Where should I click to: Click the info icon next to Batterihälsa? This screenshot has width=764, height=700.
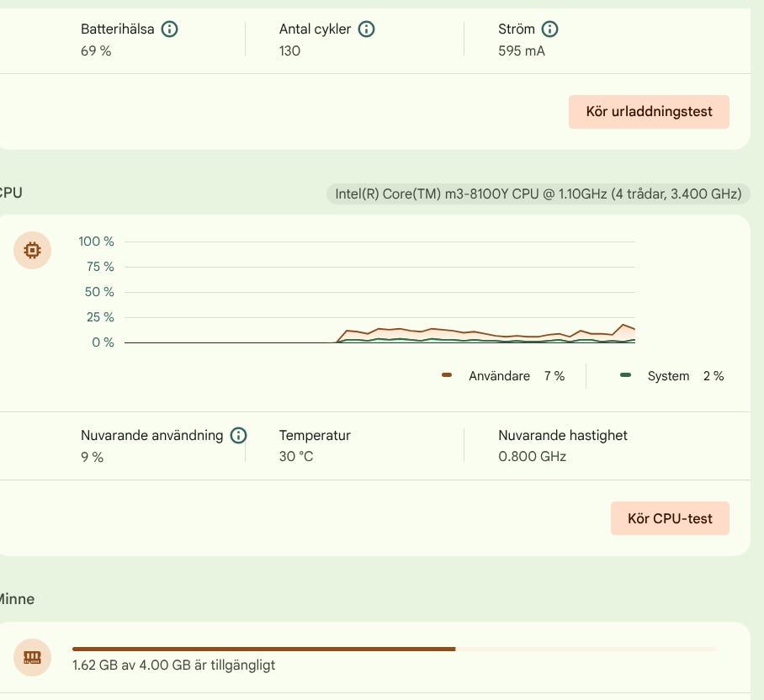[x=170, y=29]
